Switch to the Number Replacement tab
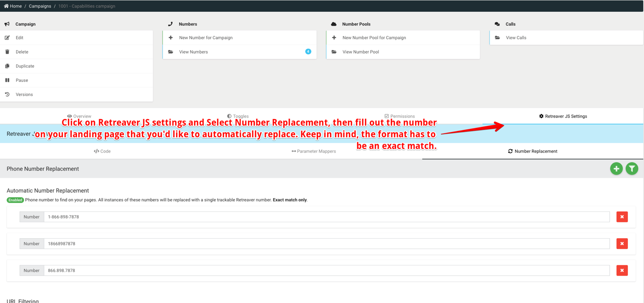The image size is (644, 303). click(x=532, y=151)
